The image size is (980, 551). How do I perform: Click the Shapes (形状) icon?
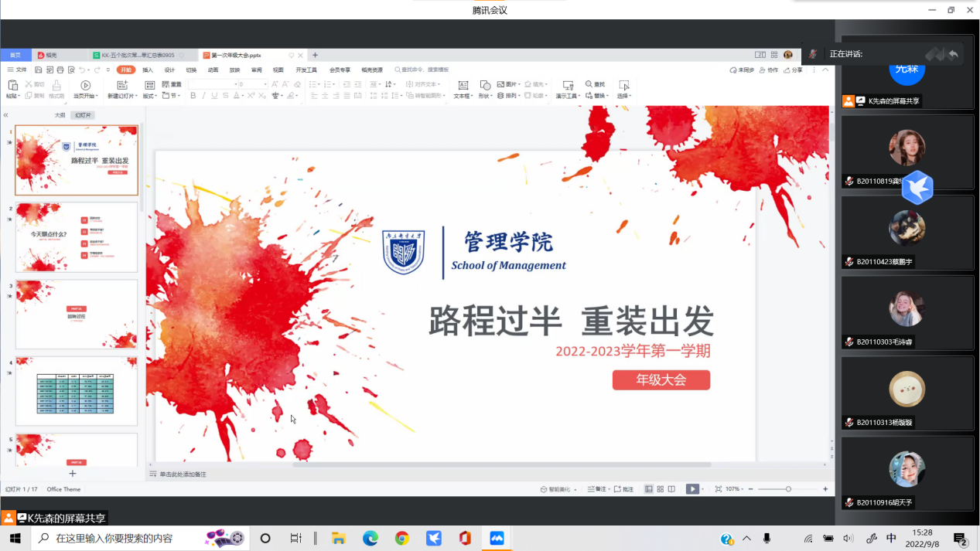coord(484,85)
